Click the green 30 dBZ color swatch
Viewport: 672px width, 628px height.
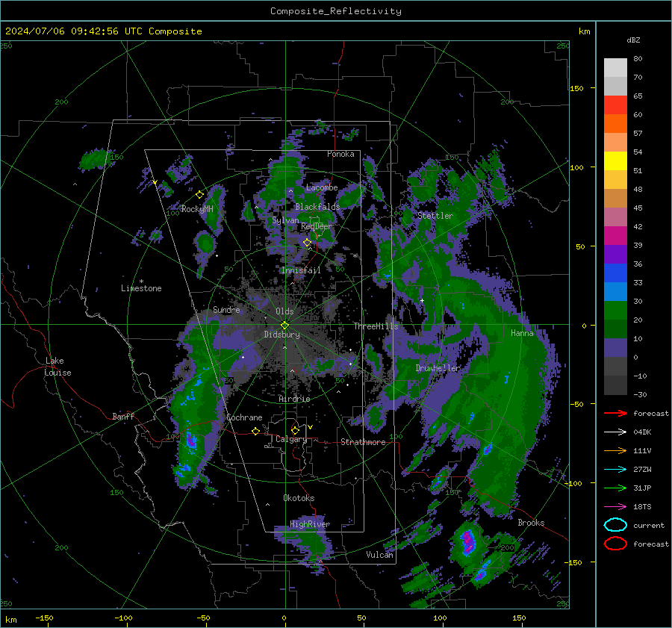pos(615,310)
